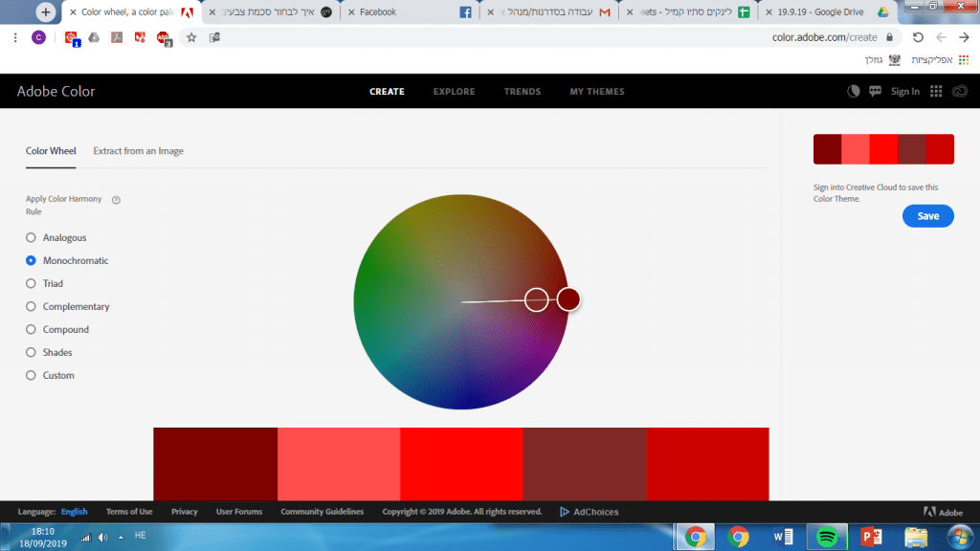Image resolution: width=980 pixels, height=551 pixels.
Task: Select the bright red middle palette swatch
Action: pos(461,464)
